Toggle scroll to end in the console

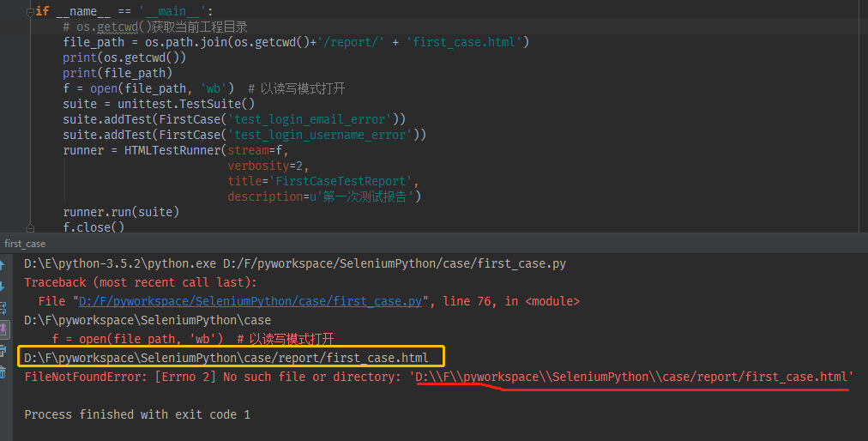click(3, 329)
